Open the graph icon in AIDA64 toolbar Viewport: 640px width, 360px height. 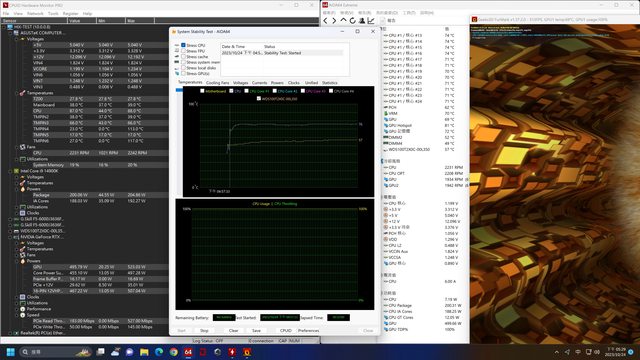[371, 20]
